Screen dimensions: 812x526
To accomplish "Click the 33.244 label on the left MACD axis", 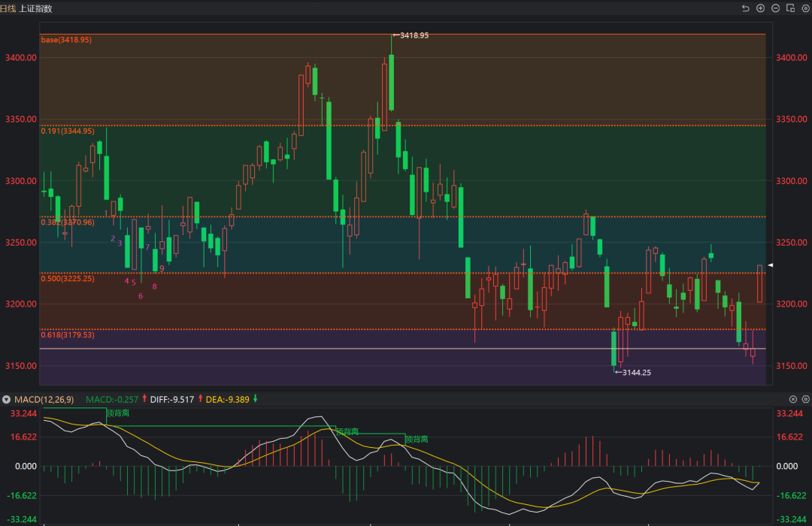I will [x=23, y=413].
